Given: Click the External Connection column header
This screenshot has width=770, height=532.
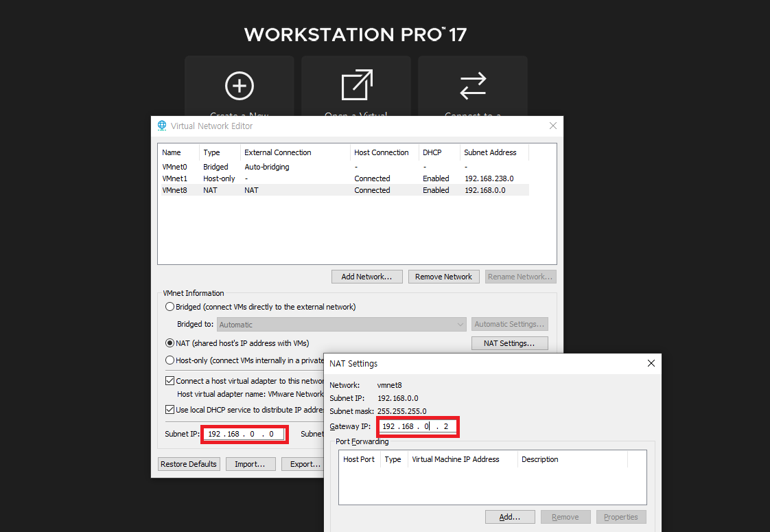Looking at the screenshot, I should click(x=295, y=152).
